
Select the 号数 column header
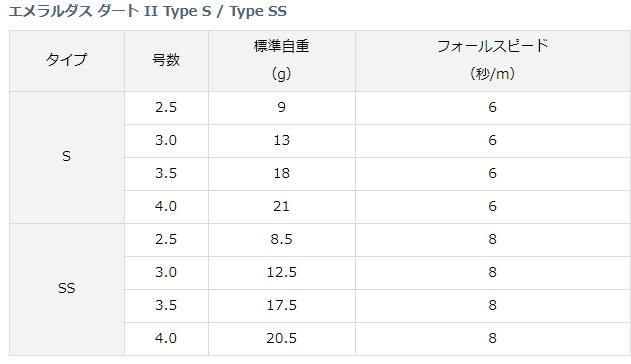tap(166, 61)
